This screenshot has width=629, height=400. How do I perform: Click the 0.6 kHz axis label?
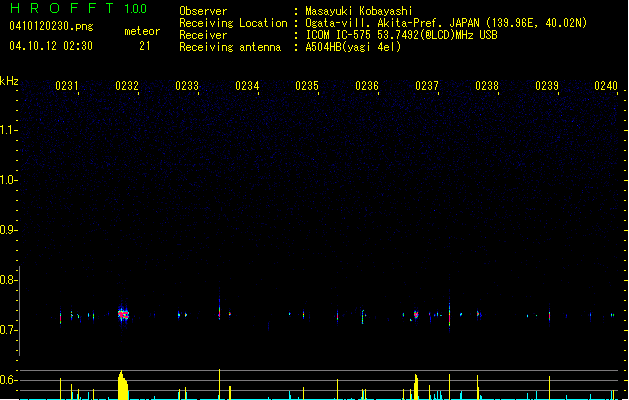pos(8,380)
